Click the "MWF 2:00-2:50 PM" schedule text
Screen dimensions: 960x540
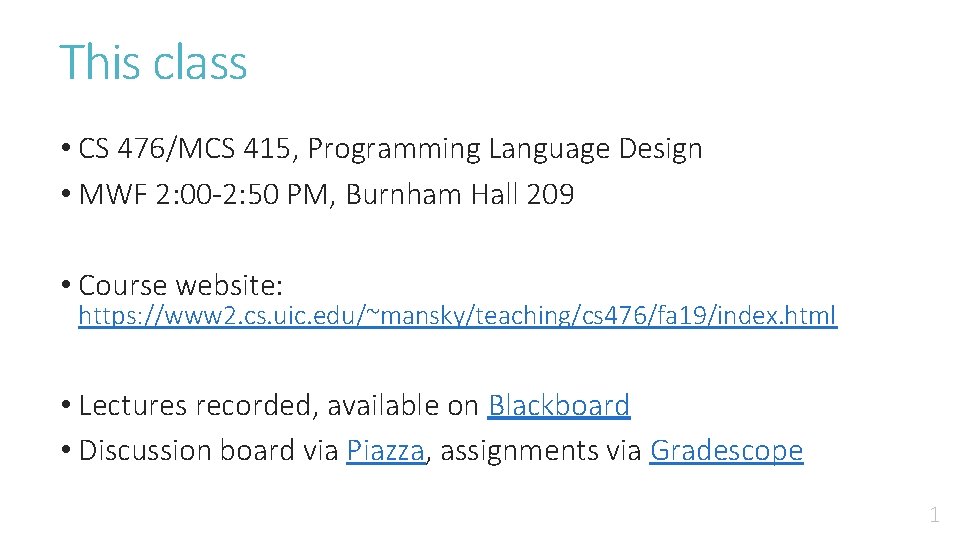(203, 195)
